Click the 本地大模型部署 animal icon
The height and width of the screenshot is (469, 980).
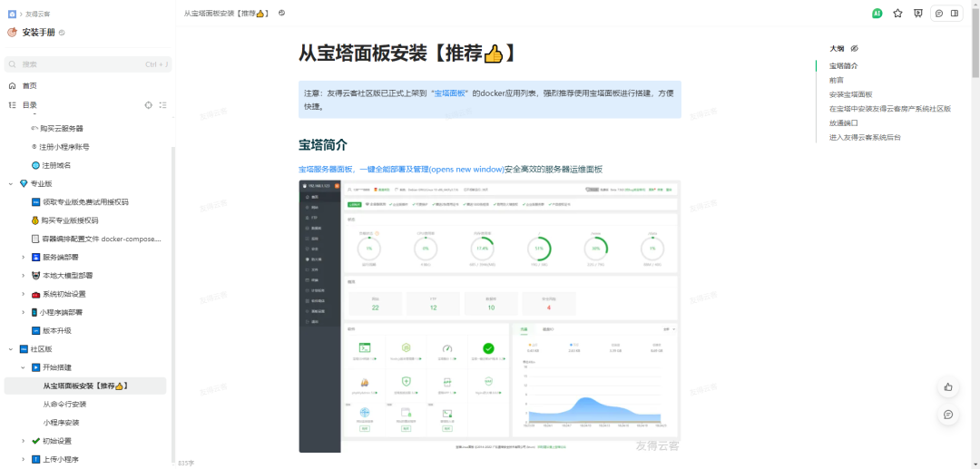(x=35, y=276)
